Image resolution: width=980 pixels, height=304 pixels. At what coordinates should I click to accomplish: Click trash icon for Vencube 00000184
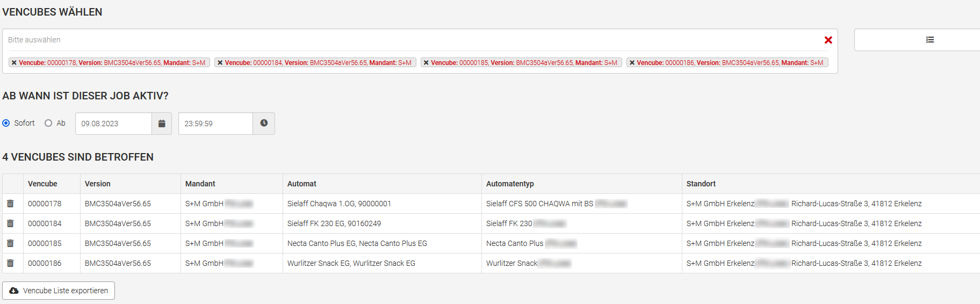tap(10, 223)
